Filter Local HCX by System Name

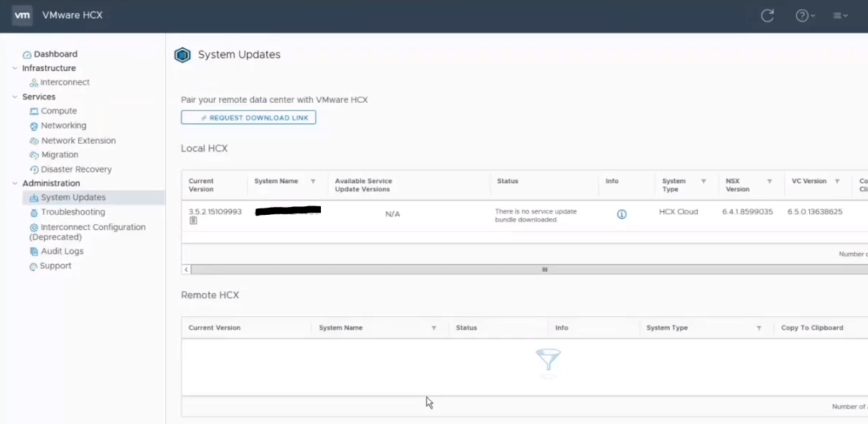pos(313,182)
